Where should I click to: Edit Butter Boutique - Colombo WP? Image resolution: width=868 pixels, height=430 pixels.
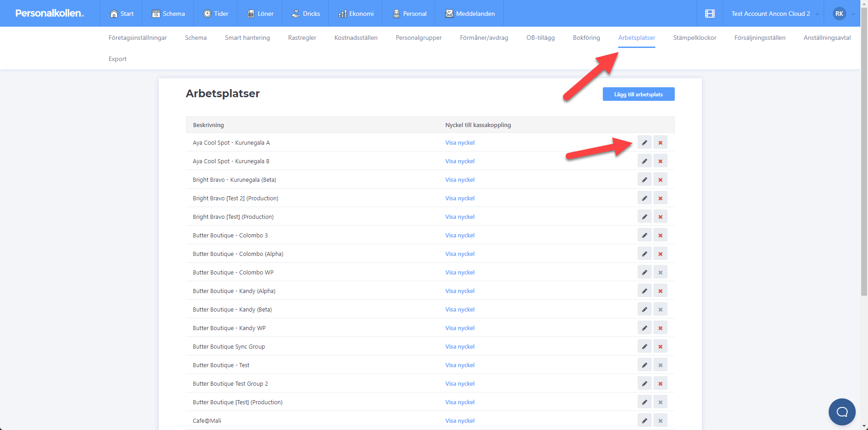pyautogui.click(x=644, y=272)
